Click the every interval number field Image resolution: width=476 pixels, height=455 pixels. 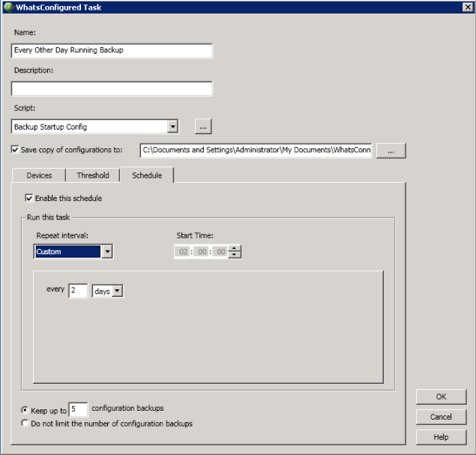click(x=78, y=291)
